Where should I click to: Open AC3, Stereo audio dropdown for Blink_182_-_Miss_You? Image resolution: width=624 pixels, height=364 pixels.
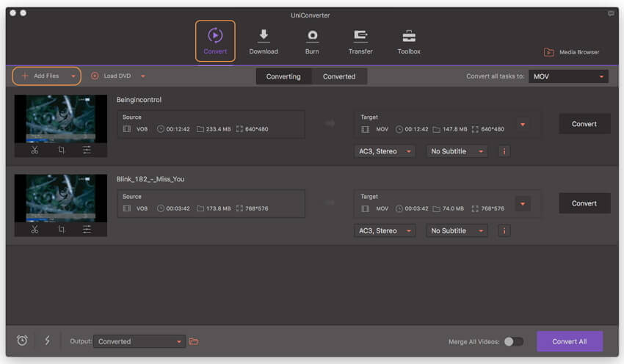[385, 230]
